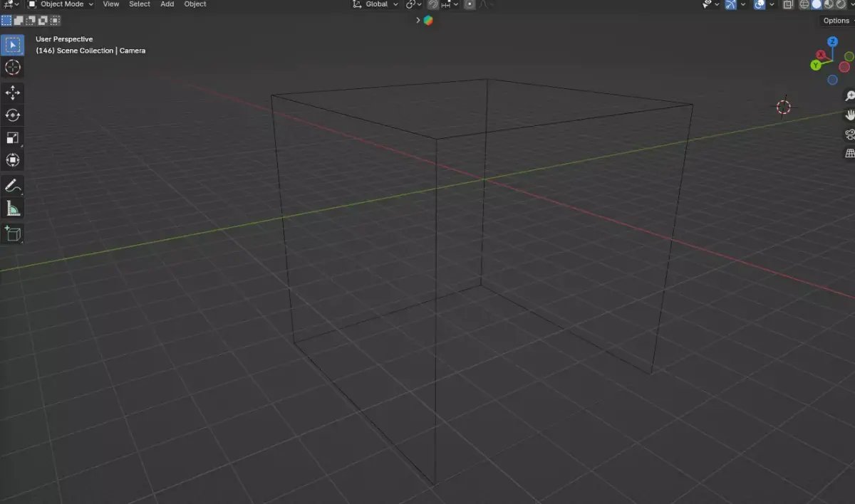
Task: Click the negative X axis gizmo circle
Action: click(844, 67)
